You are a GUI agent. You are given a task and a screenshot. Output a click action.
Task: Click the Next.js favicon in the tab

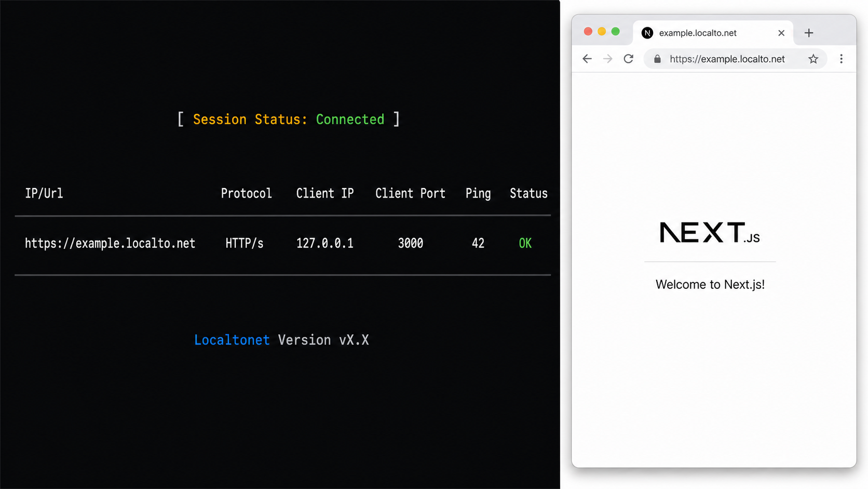(647, 33)
